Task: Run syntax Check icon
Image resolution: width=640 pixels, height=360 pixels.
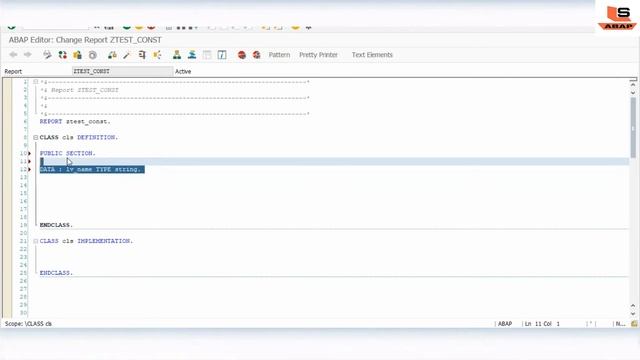Action: pyautogui.click(x=112, y=55)
